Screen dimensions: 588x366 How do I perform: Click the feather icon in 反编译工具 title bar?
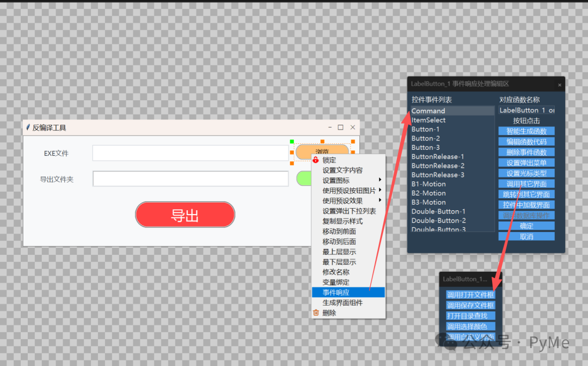pos(28,127)
